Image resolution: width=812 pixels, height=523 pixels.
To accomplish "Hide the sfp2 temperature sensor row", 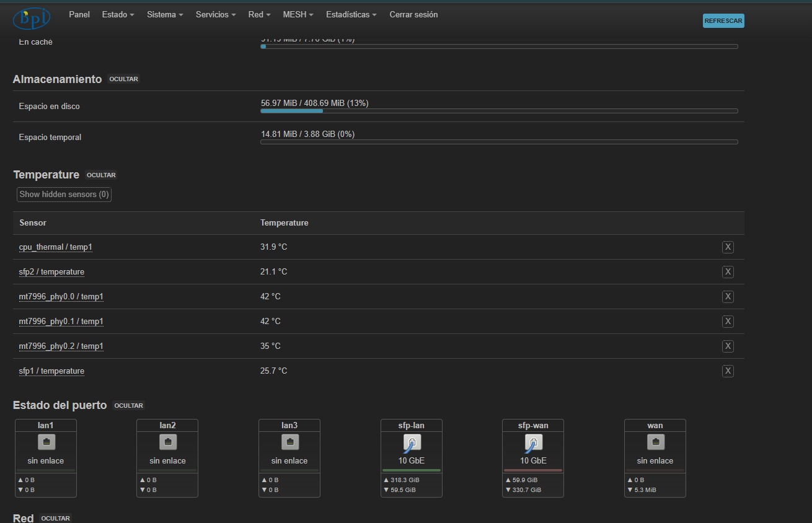I will point(728,272).
